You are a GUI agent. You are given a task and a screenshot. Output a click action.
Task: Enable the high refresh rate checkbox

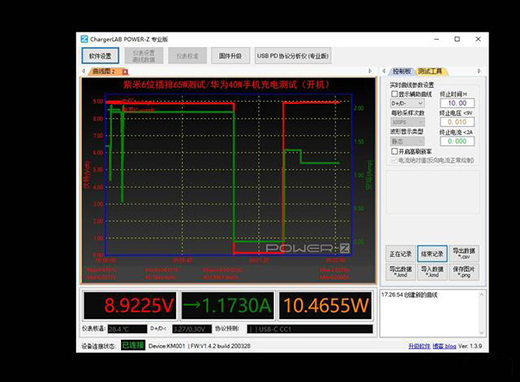click(394, 151)
